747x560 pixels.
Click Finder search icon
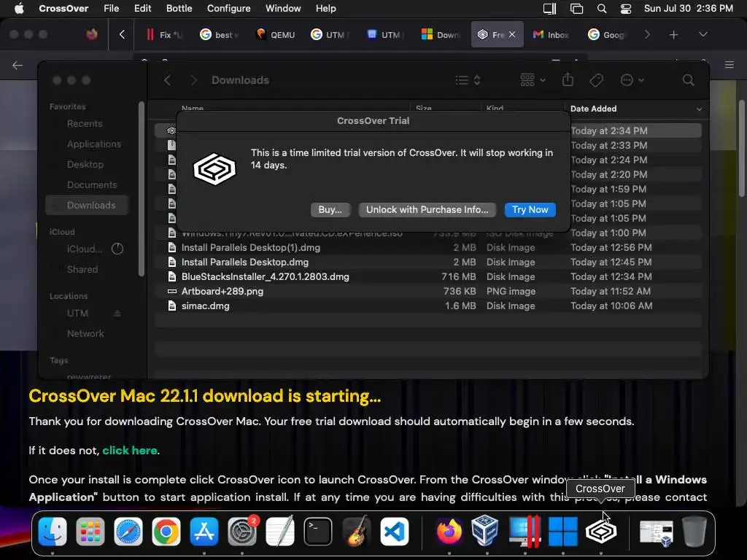688,80
